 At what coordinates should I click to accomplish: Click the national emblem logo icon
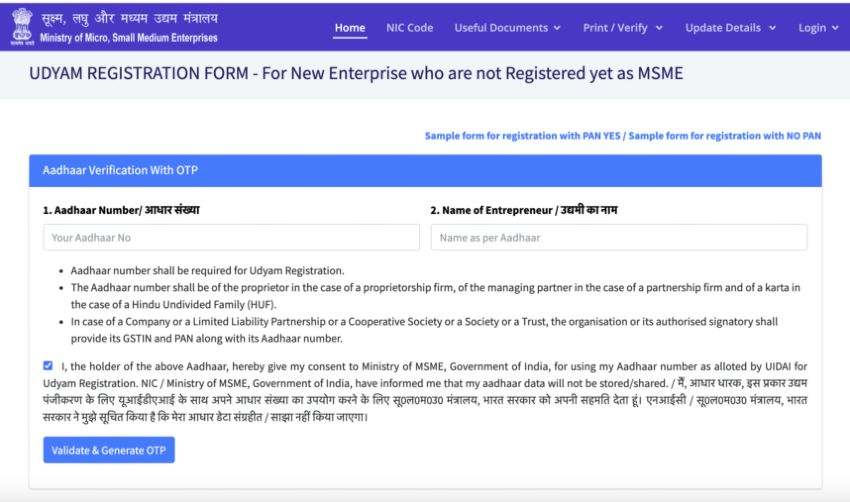(x=22, y=27)
